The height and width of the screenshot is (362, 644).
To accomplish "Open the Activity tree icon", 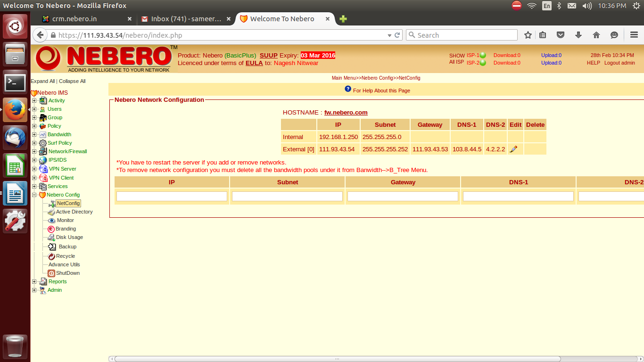I will (43, 100).
